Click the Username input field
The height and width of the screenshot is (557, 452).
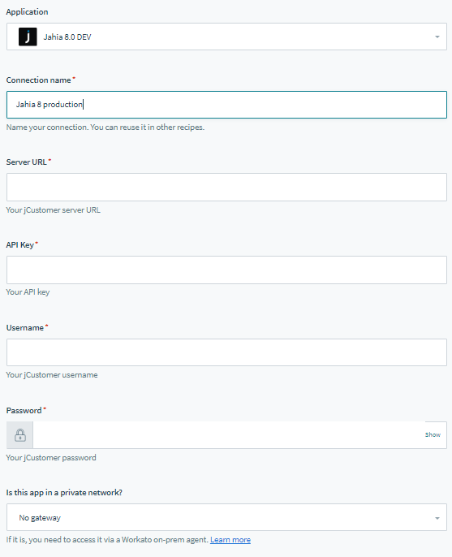coord(226,352)
